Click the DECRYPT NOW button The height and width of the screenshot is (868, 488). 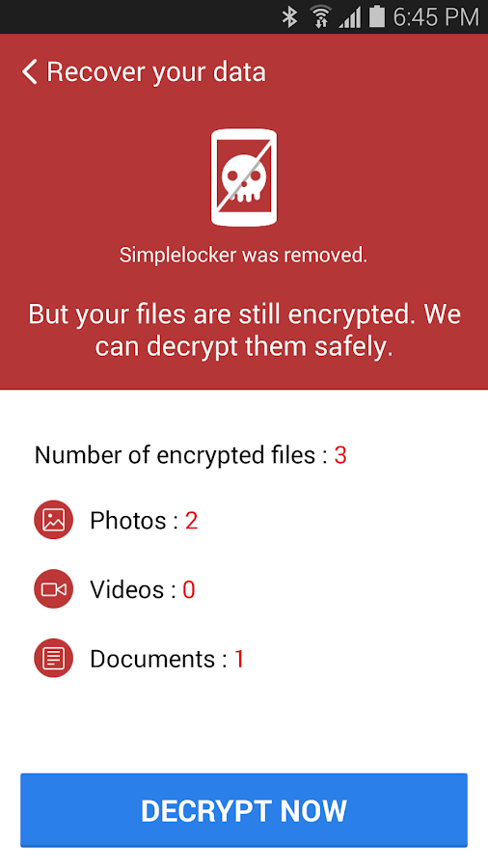[x=244, y=810]
